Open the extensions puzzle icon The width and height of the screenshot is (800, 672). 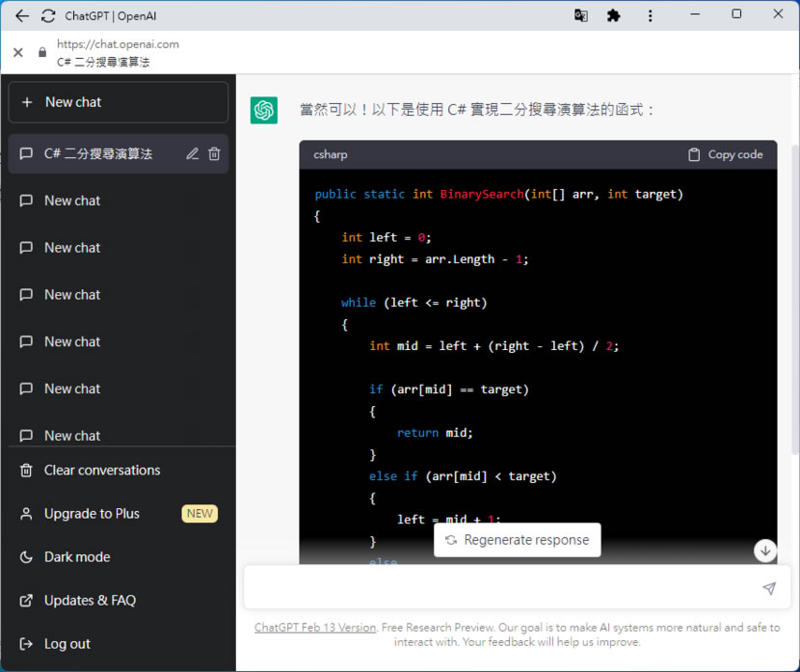point(613,15)
